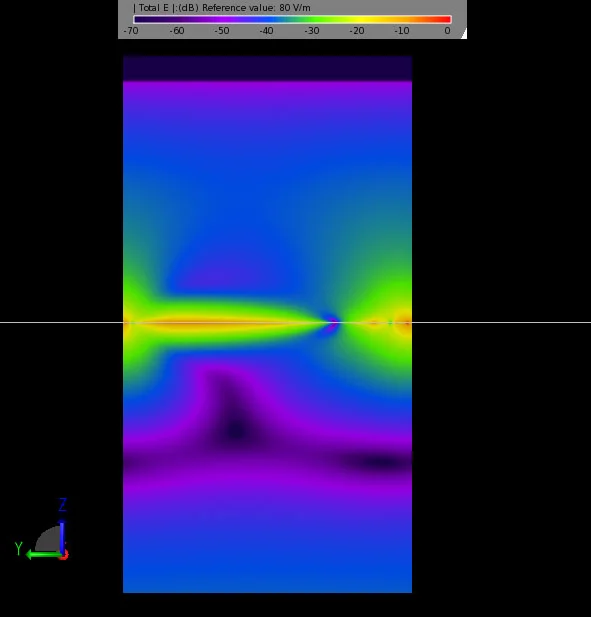Viewport: 591px width, 617px height.
Task: Click the Y axis label on the gizmo
Action: point(18,548)
